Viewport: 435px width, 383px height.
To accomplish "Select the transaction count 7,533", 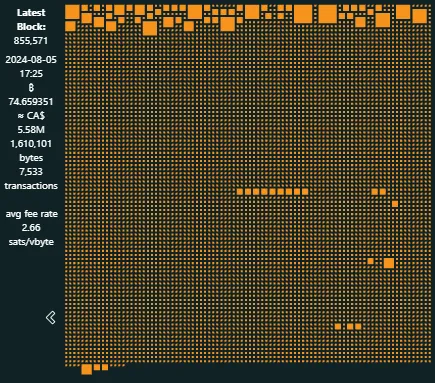I will (x=31, y=172).
